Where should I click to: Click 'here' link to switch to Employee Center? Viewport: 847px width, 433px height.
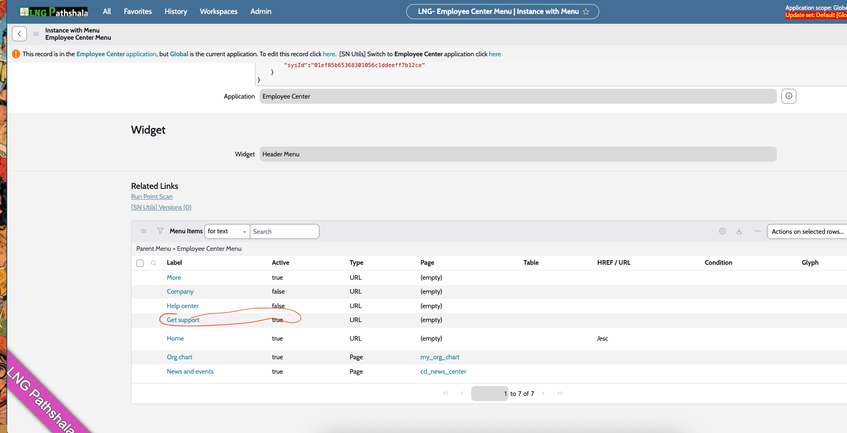click(x=495, y=54)
